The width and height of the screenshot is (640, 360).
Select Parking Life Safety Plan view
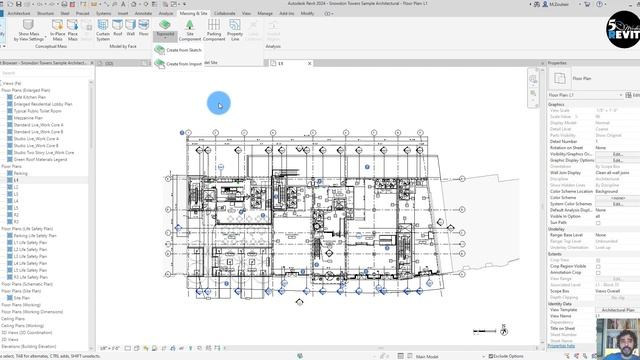35,236
